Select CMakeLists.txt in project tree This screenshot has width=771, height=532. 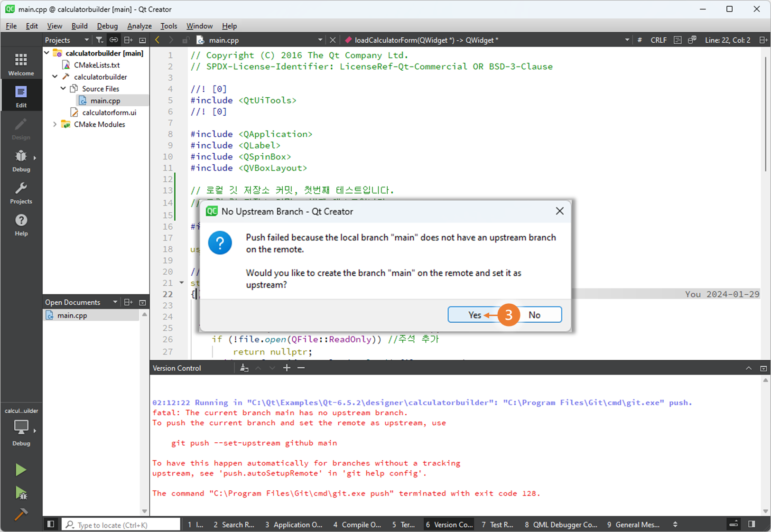pyautogui.click(x=97, y=65)
